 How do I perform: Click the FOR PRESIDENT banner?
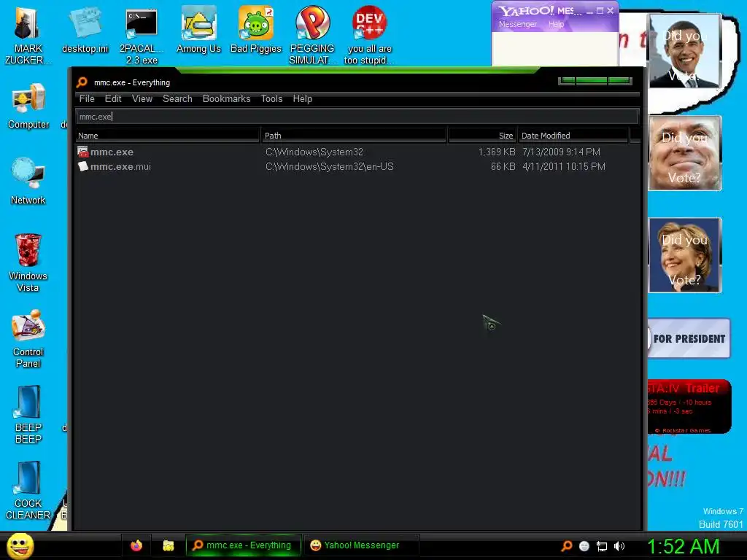click(x=689, y=338)
